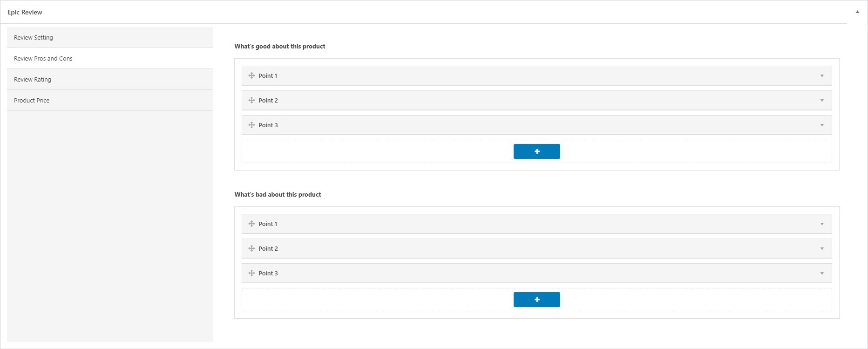
Task: Click drag handle icon of Point 3 in good list
Action: pos(251,125)
